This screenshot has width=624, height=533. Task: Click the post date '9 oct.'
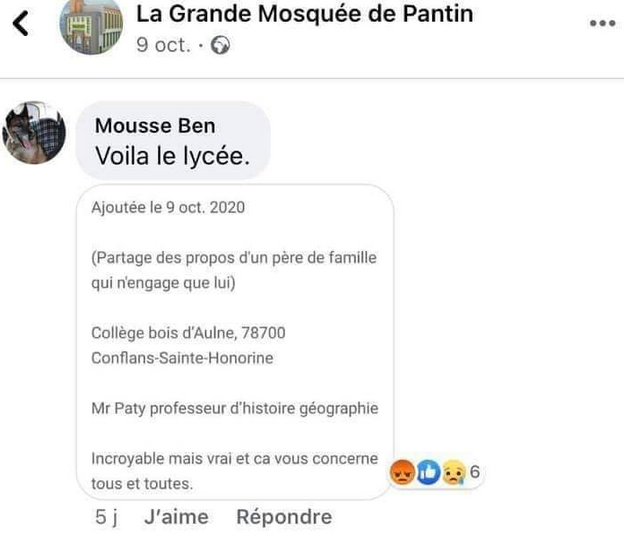coord(162,46)
